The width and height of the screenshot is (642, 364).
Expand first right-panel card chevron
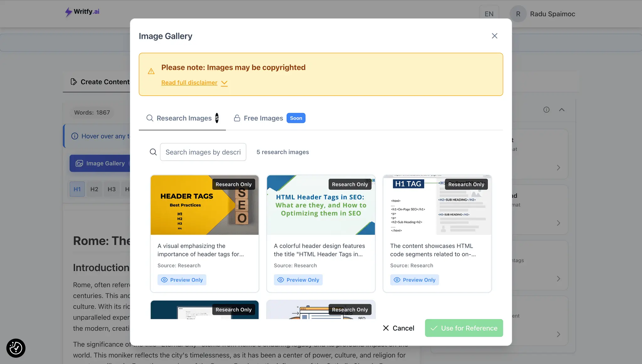558,168
